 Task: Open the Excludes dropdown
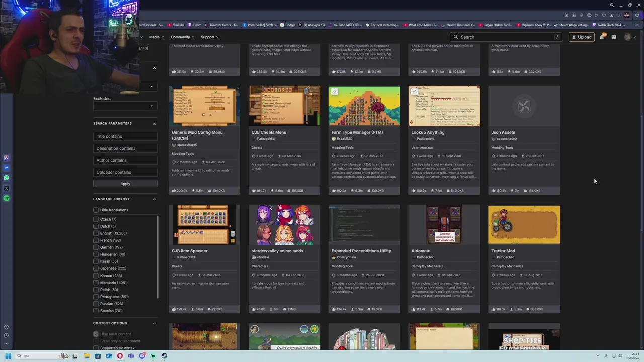125,106
